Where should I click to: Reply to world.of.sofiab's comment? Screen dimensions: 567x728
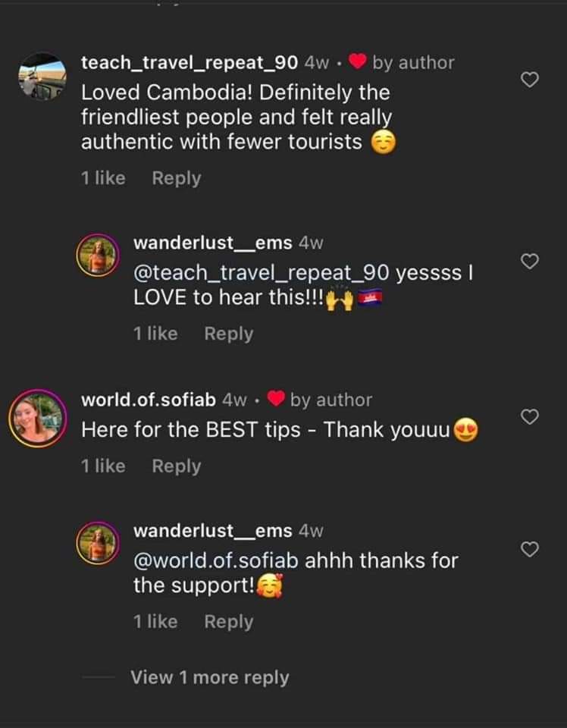[x=176, y=466]
